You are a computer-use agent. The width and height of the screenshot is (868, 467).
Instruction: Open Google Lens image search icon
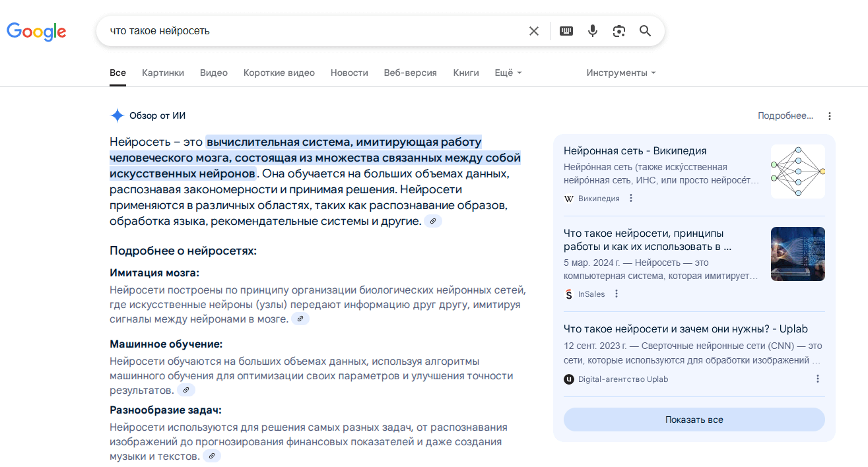618,31
